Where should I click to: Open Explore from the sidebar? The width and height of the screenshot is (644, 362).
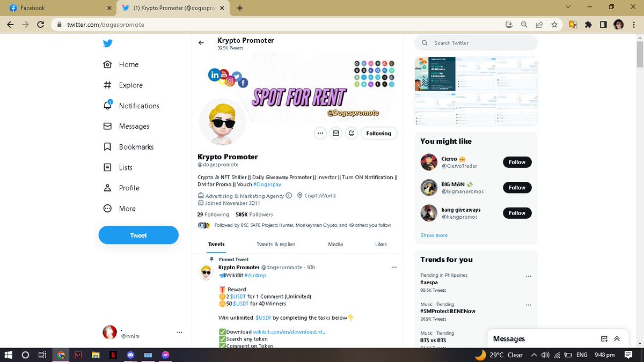pyautogui.click(x=123, y=85)
